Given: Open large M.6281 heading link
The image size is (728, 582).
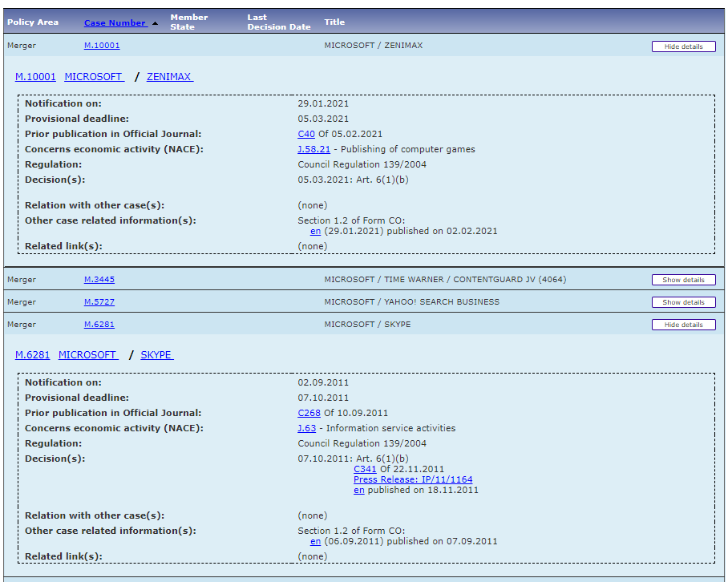Looking at the screenshot, I should 33,355.
